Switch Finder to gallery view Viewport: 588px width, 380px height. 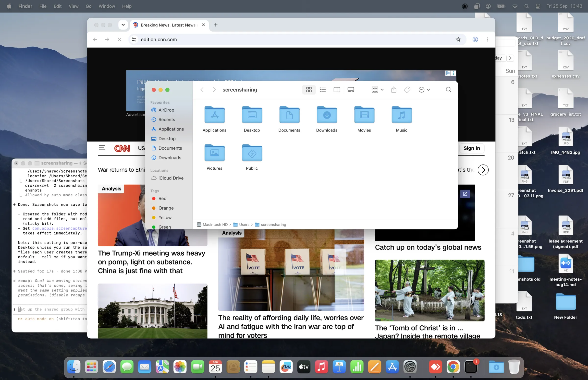(351, 90)
